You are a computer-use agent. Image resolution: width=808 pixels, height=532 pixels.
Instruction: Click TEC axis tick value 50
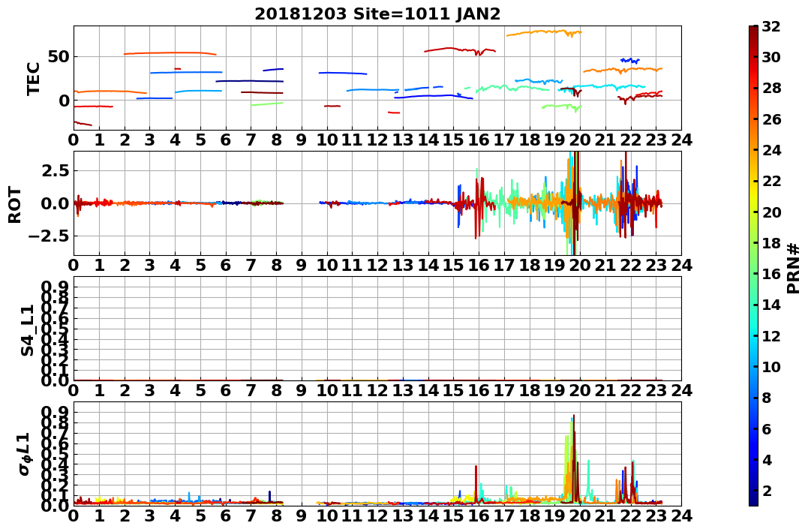(x=59, y=57)
